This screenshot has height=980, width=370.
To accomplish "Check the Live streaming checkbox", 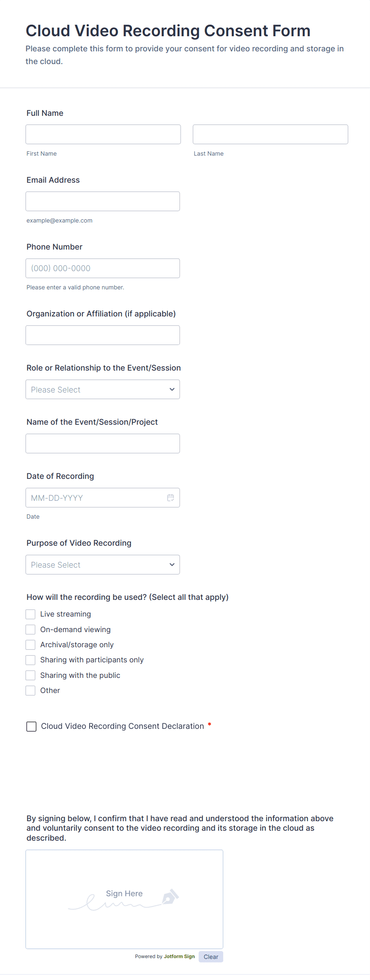I will 31,614.
